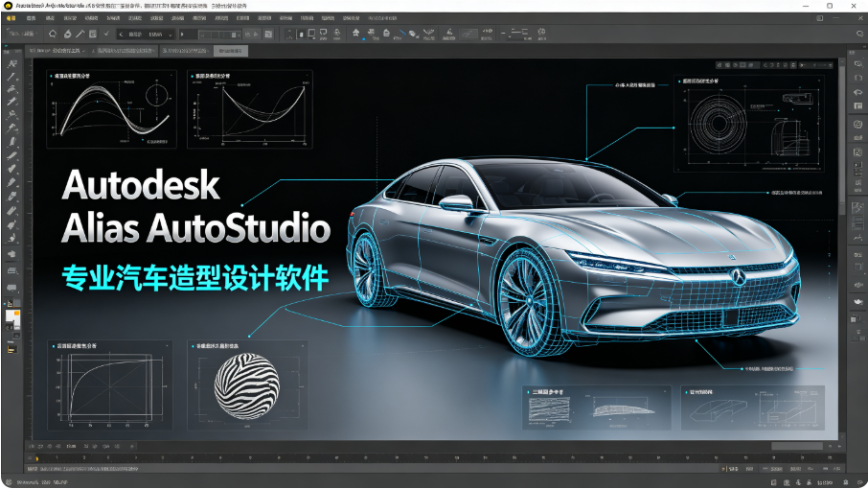Click the round face icon in right panel

pos(858,124)
